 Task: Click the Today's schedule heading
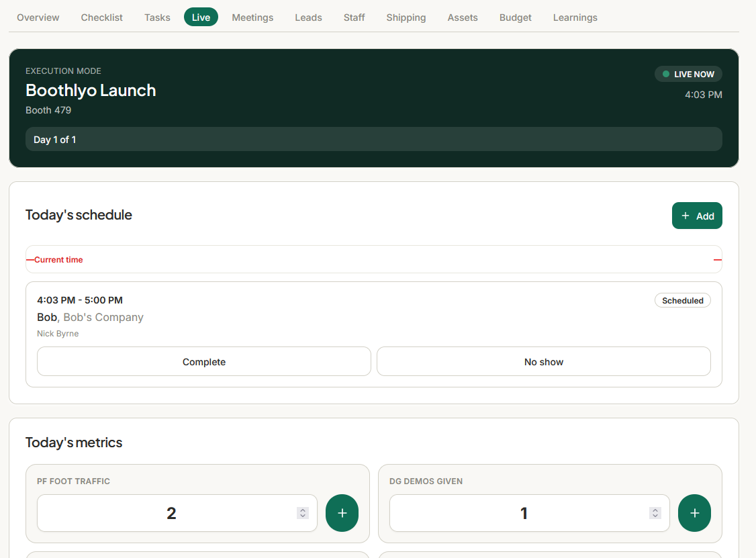79,215
